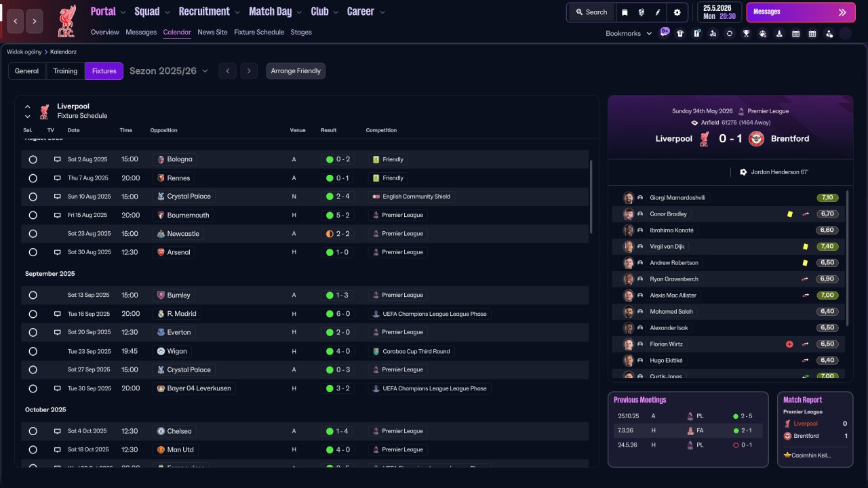This screenshot has height=488, width=868.
Task: Click the Liverpool crest in match score panel
Action: [x=704, y=138]
